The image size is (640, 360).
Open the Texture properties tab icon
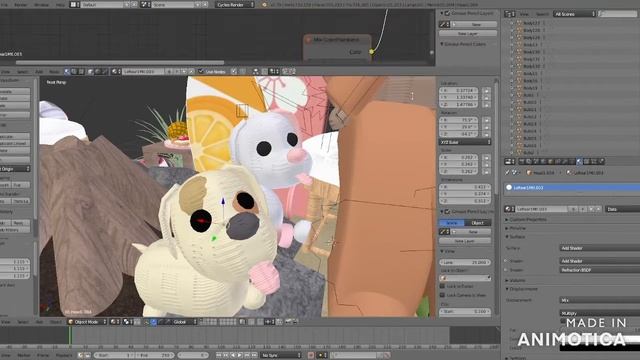pyautogui.click(x=586, y=161)
